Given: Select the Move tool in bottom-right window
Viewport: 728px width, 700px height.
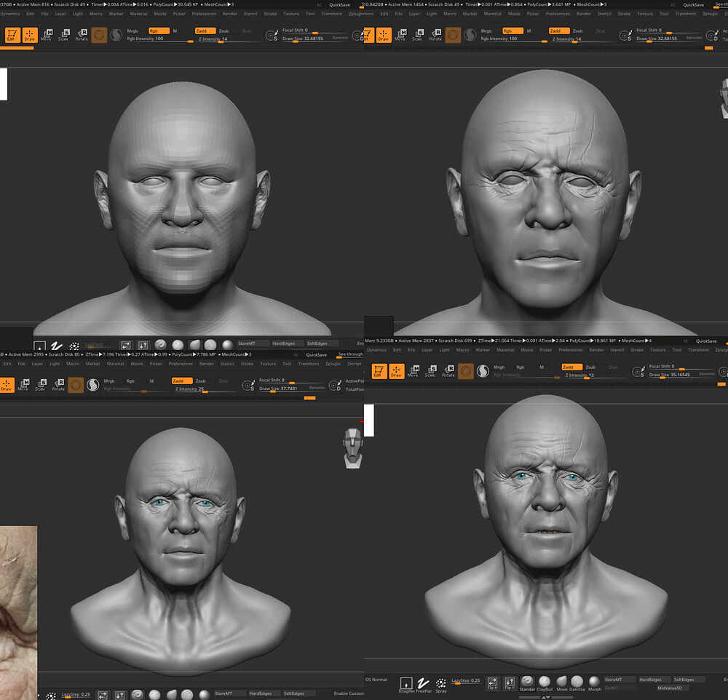Looking at the screenshot, I should pos(414,371).
